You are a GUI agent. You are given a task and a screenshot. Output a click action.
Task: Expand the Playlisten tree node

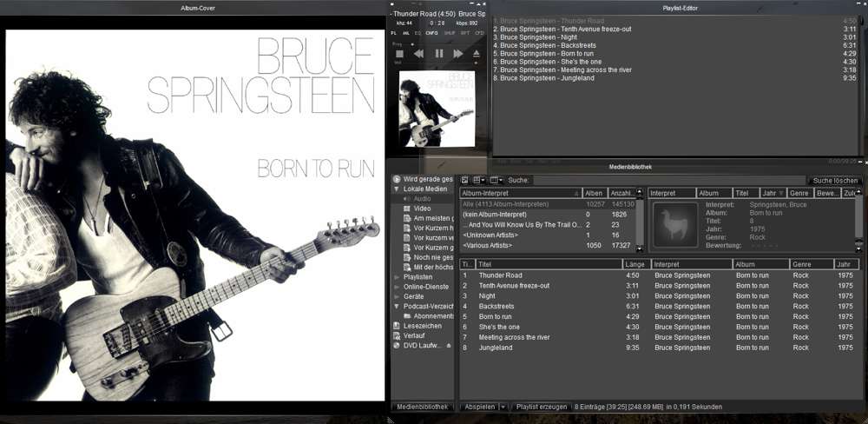pyautogui.click(x=397, y=277)
